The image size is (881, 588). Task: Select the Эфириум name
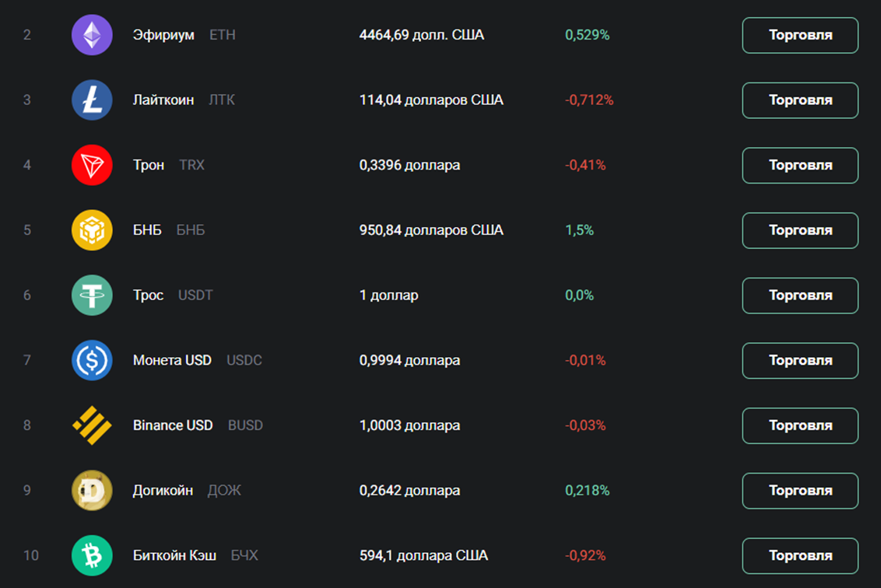click(x=163, y=35)
